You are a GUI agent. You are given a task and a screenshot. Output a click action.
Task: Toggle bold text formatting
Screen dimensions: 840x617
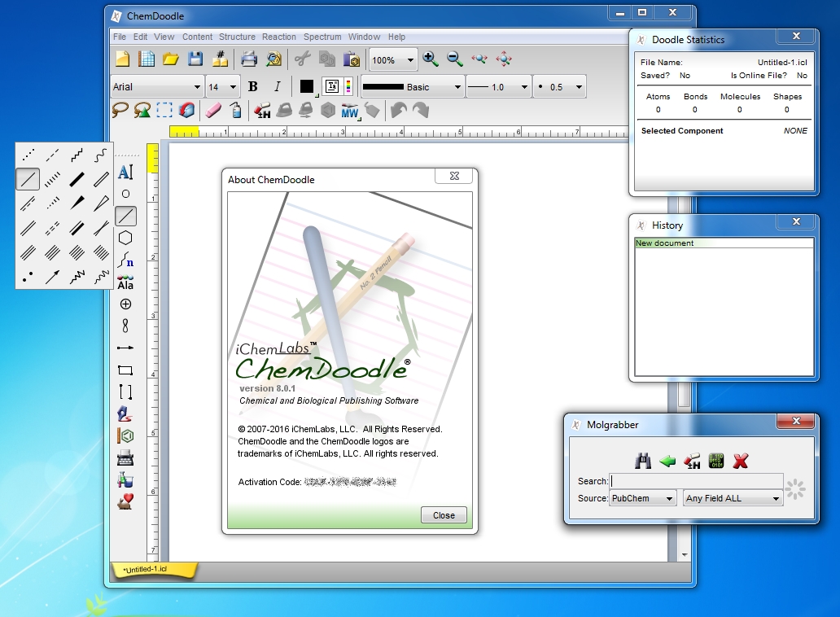(253, 87)
